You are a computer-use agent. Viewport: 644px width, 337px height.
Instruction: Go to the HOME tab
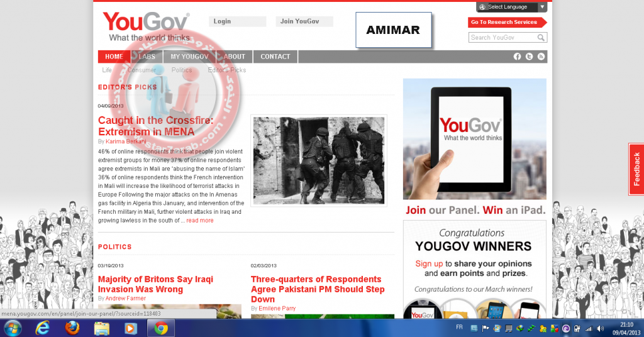click(x=114, y=57)
